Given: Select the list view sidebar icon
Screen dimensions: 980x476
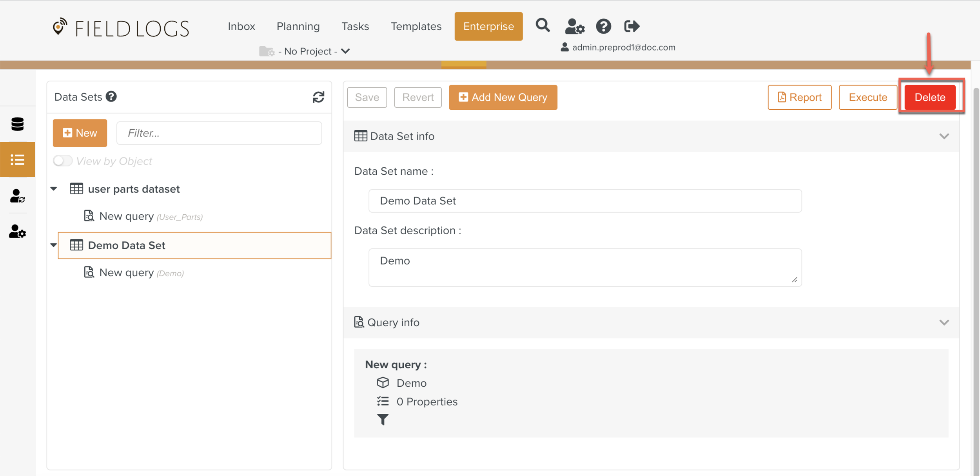Looking at the screenshot, I should (x=17, y=159).
